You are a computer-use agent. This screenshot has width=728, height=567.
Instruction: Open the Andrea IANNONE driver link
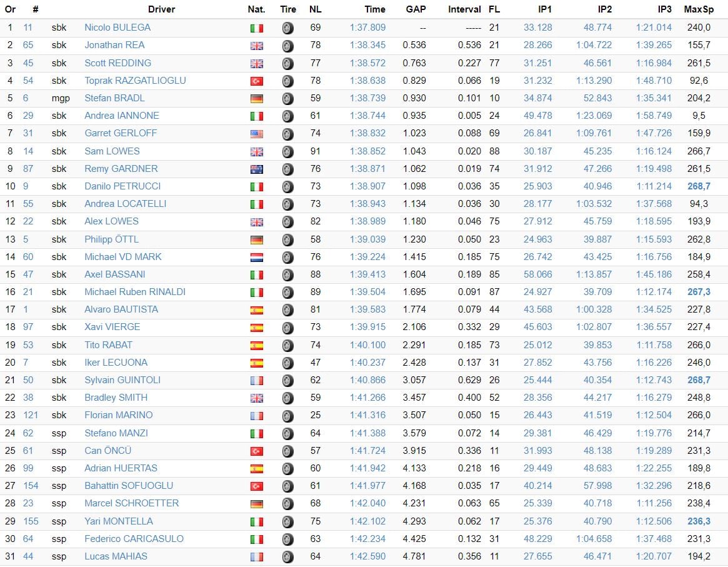tap(122, 116)
